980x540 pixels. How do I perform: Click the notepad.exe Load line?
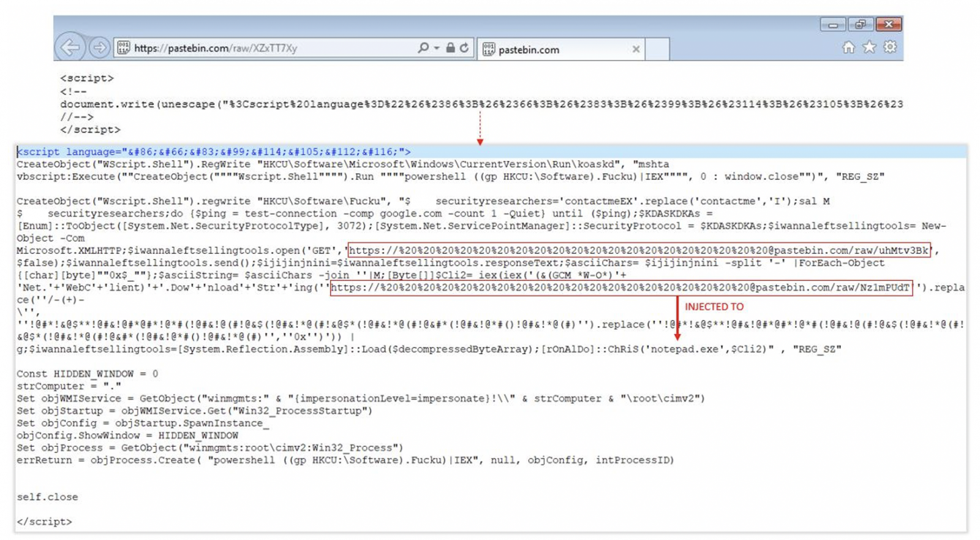[x=429, y=349]
